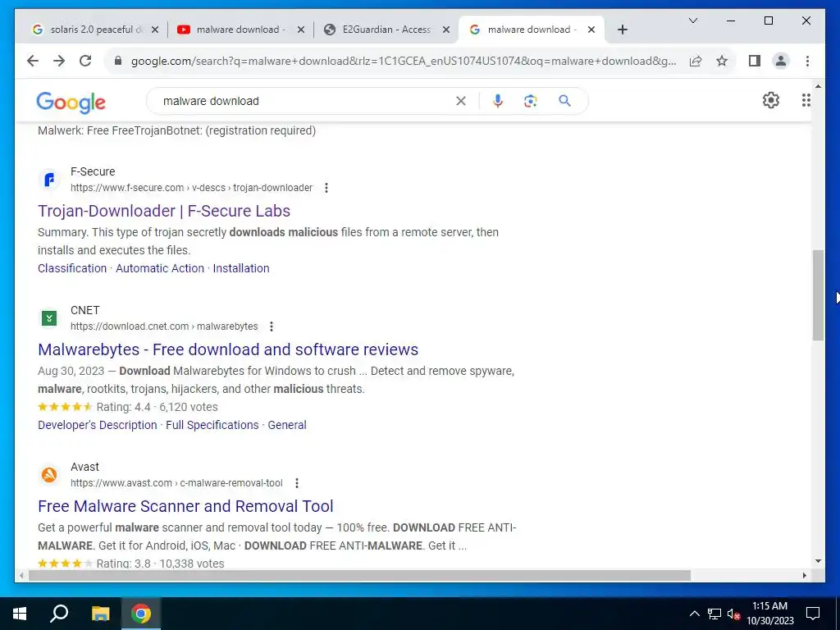Viewport: 840px width, 630px height.
Task: Open Malwarebytes free download result
Action: 228,349
